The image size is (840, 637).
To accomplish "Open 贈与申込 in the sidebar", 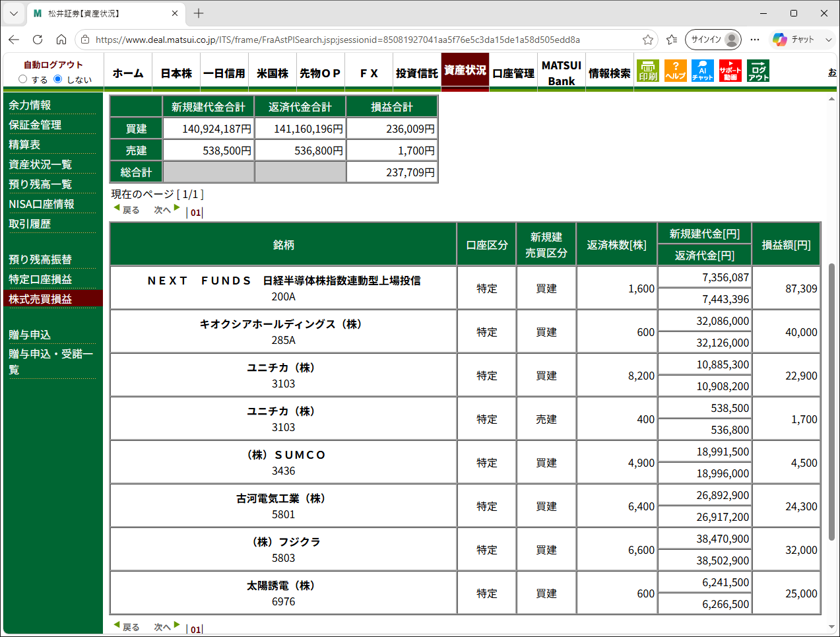I will click(x=30, y=335).
